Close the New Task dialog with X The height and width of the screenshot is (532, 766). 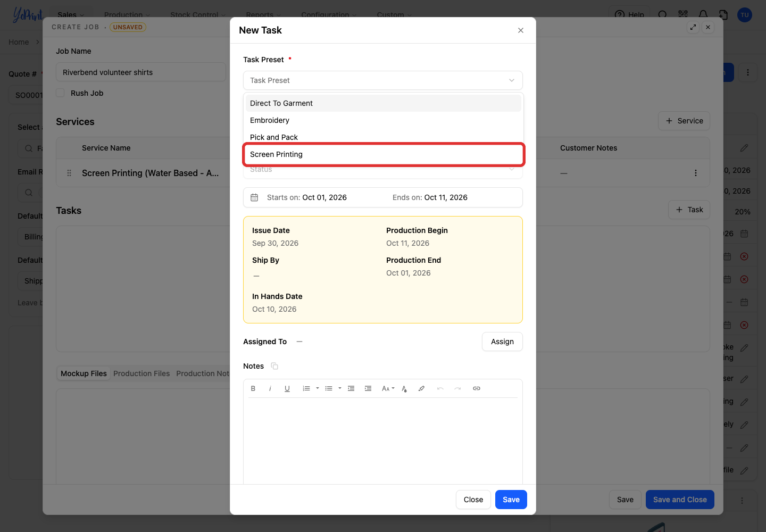pyautogui.click(x=521, y=30)
